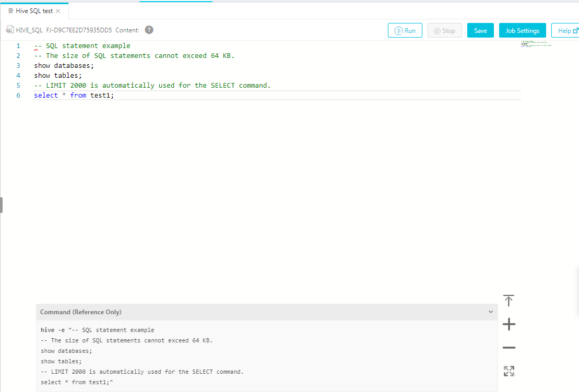Click line number 6 in the gutter
Screen dimensions: 579x392
[18, 95]
